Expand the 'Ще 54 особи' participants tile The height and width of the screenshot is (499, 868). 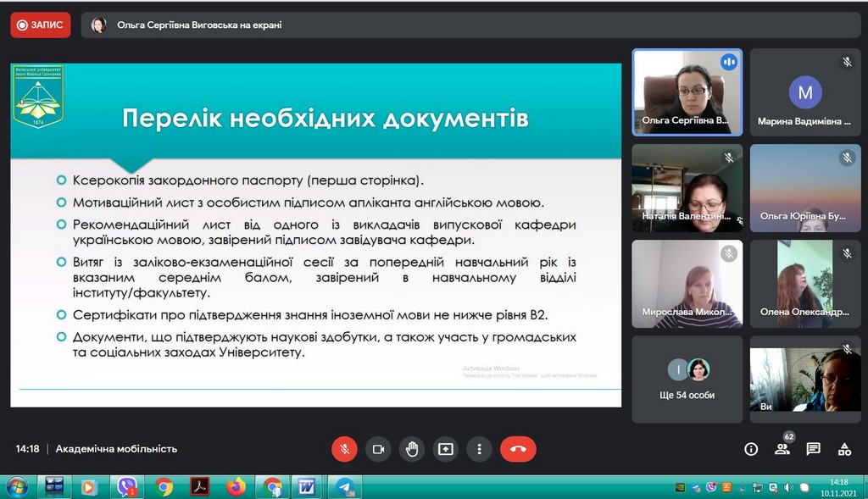[687, 379]
